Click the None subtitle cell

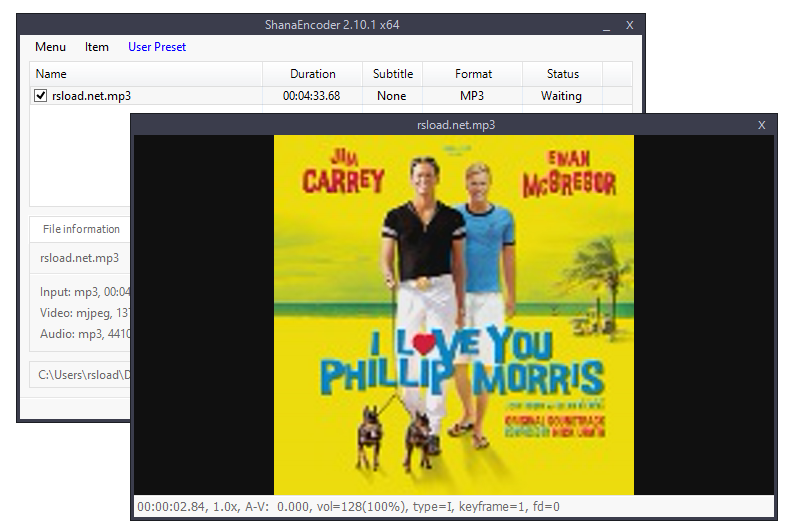pyautogui.click(x=391, y=96)
